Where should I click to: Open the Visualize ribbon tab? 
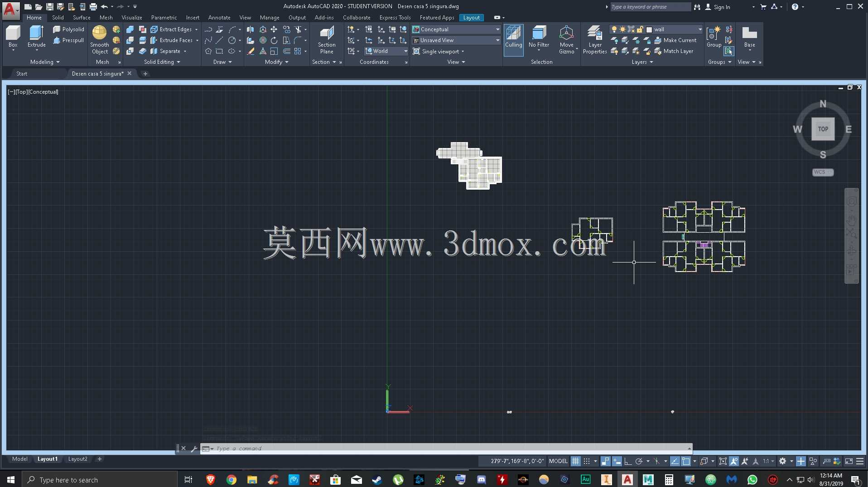(132, 18)
